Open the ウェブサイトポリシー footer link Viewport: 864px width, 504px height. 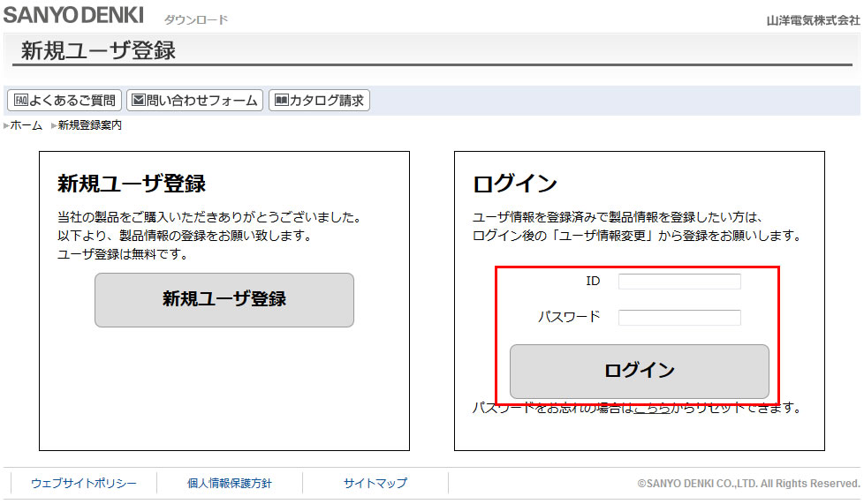tap(84, 484)
